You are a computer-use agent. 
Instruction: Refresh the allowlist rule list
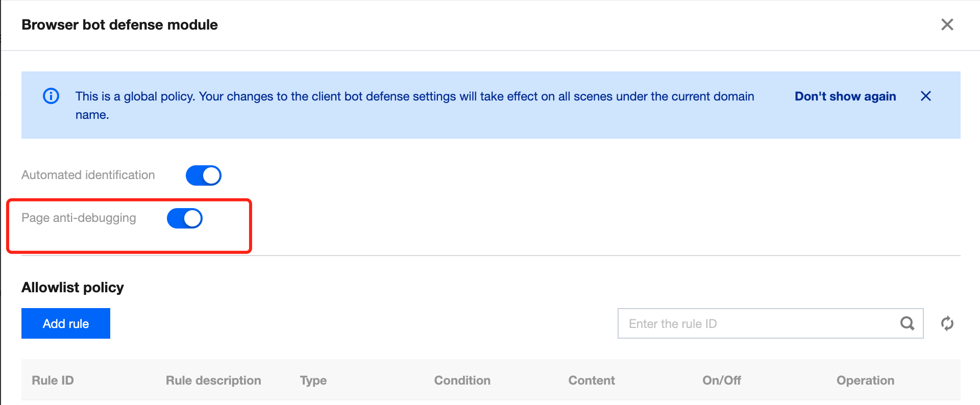coord(947,323)
